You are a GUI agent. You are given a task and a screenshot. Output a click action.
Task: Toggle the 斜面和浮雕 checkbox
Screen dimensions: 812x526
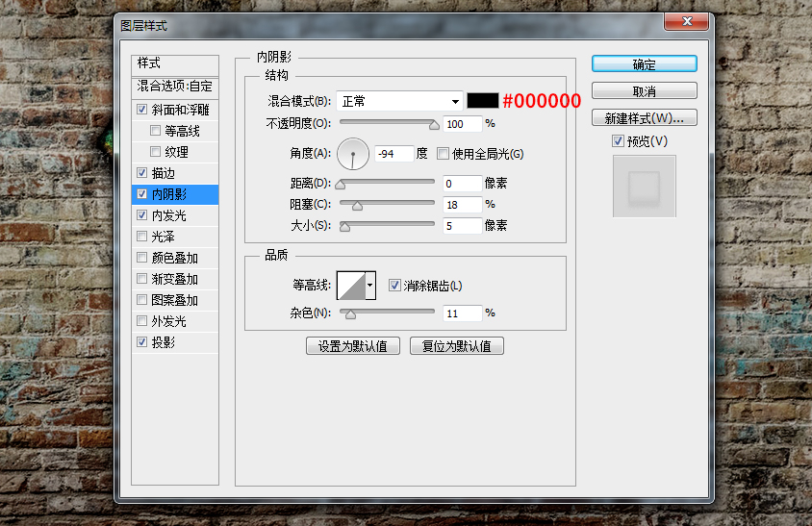point(141,110)
